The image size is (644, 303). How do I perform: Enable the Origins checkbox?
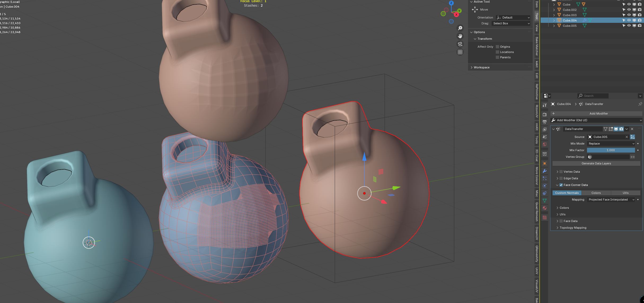pyautogui.click(x=497, y=47)
